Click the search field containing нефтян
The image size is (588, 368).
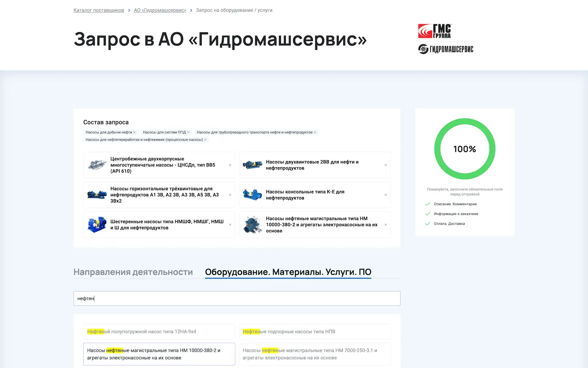click(x=237, y=298)
